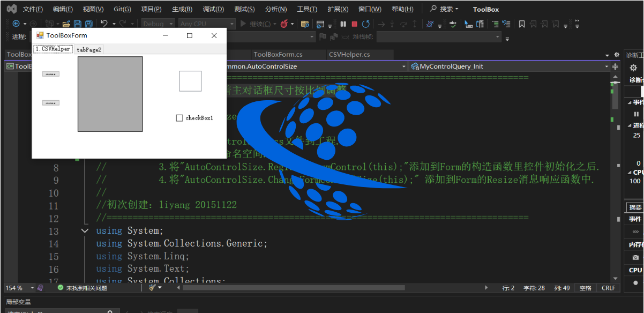Click the code cleanup broom icon
This screenshot has width=644, height=313.
click(152, 288)
